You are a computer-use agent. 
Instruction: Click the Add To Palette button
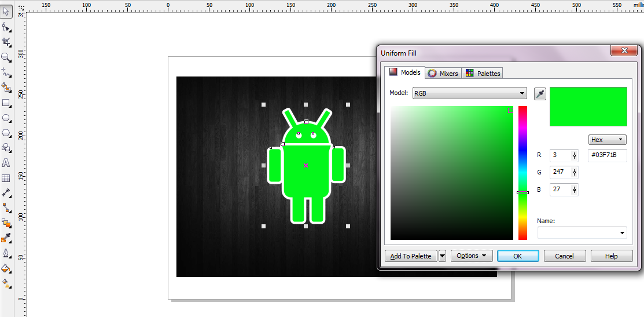(x=411, y=256)
